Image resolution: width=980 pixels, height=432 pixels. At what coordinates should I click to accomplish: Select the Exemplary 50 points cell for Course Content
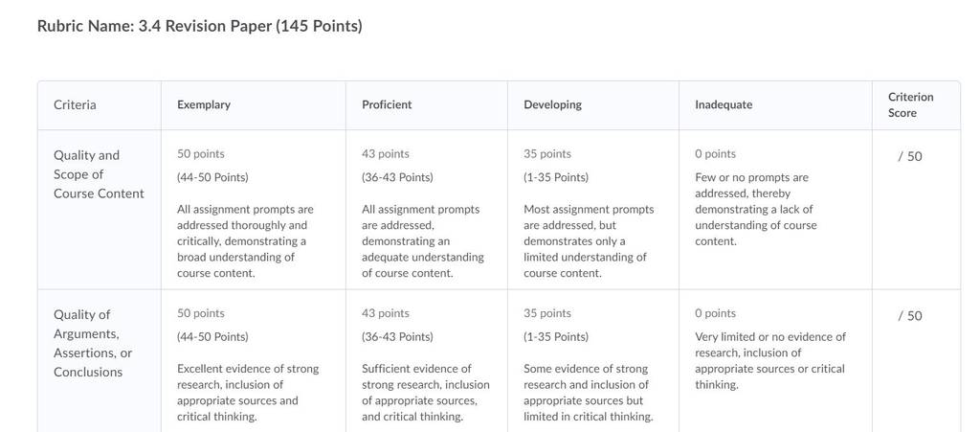[253, 210]
